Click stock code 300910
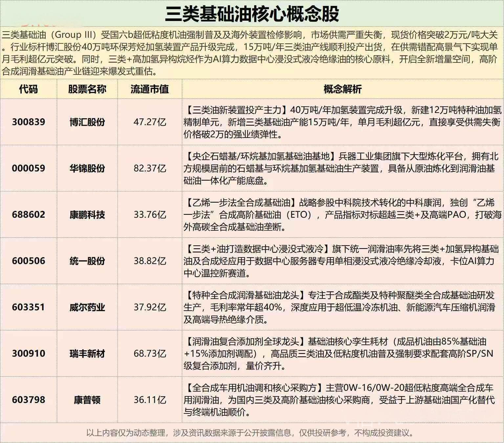The width and height of the screenshot is (504, 443). coord(28,353)
